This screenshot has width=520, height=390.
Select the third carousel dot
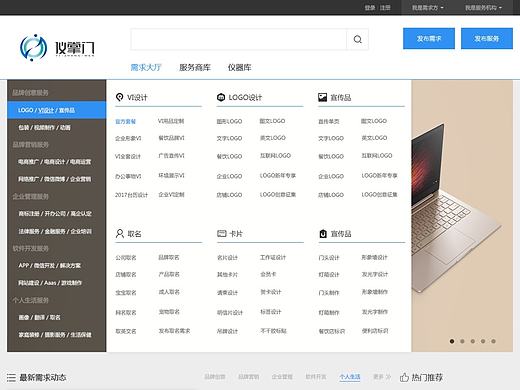[473, 341]
